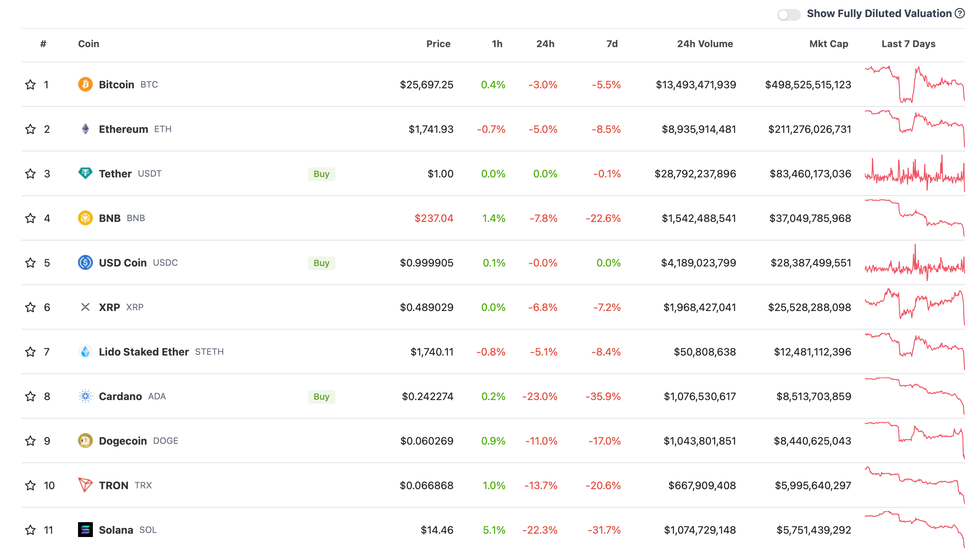Click the TRON logo icon
The height and width of the screenshot is (550, 980).
85,485
